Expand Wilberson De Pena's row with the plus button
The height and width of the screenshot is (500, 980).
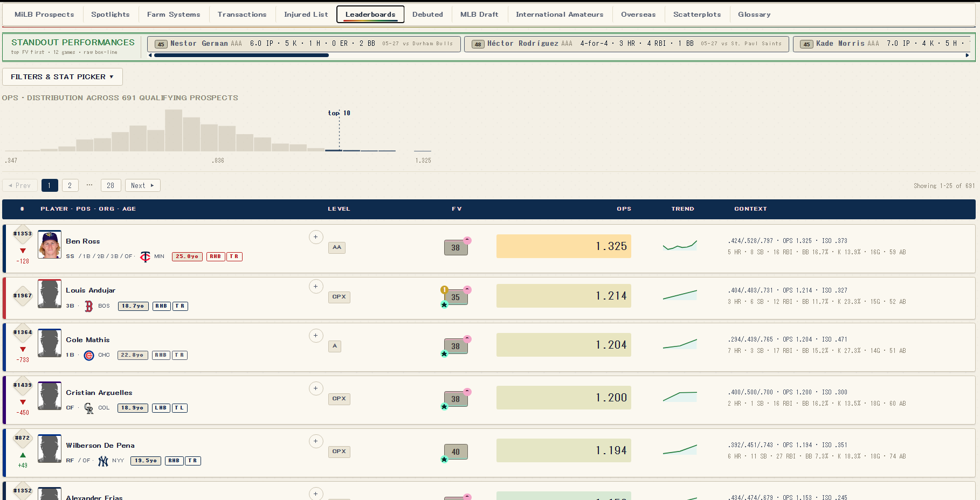pos(316,441)
